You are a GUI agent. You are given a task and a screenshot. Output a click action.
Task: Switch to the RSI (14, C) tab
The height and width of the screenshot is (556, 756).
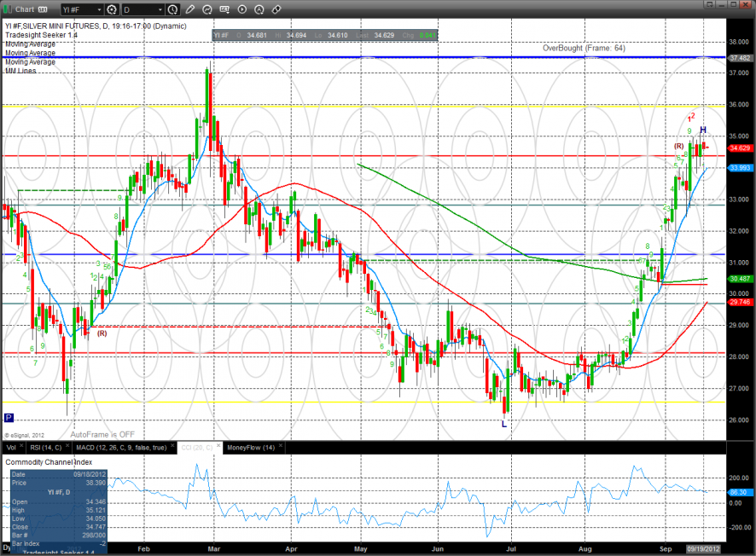pyautogui.click(x=44, y=447)
